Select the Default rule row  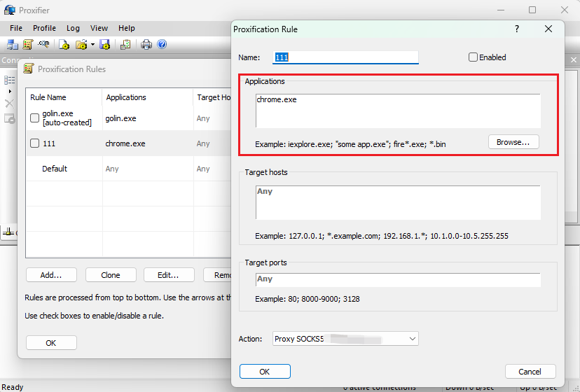128,169
